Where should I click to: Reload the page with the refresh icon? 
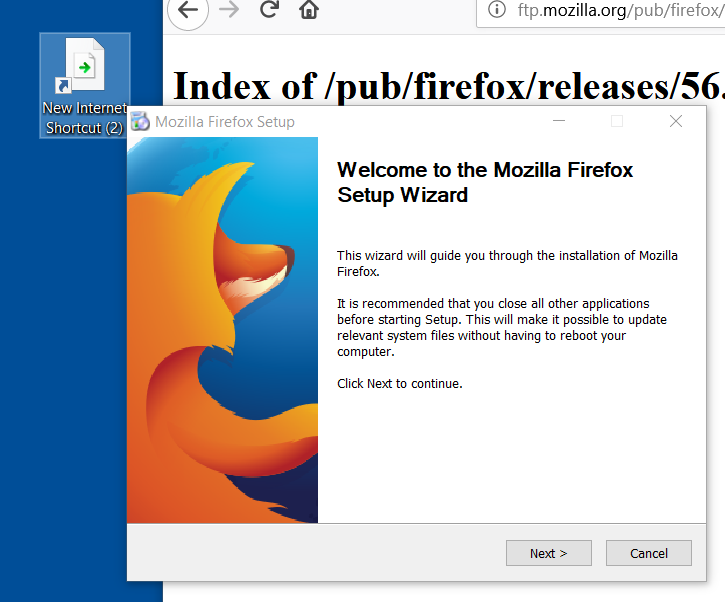[x=269, y=9]
